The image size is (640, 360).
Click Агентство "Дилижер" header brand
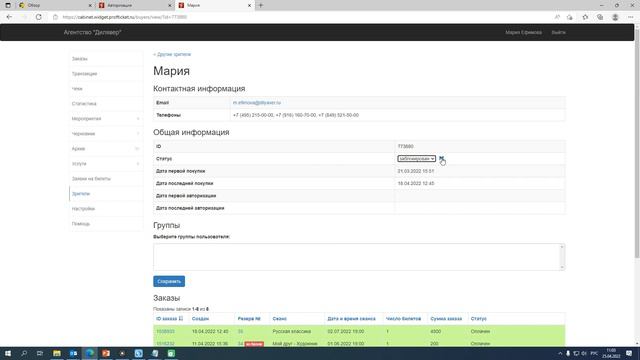(x=92, y=32)
